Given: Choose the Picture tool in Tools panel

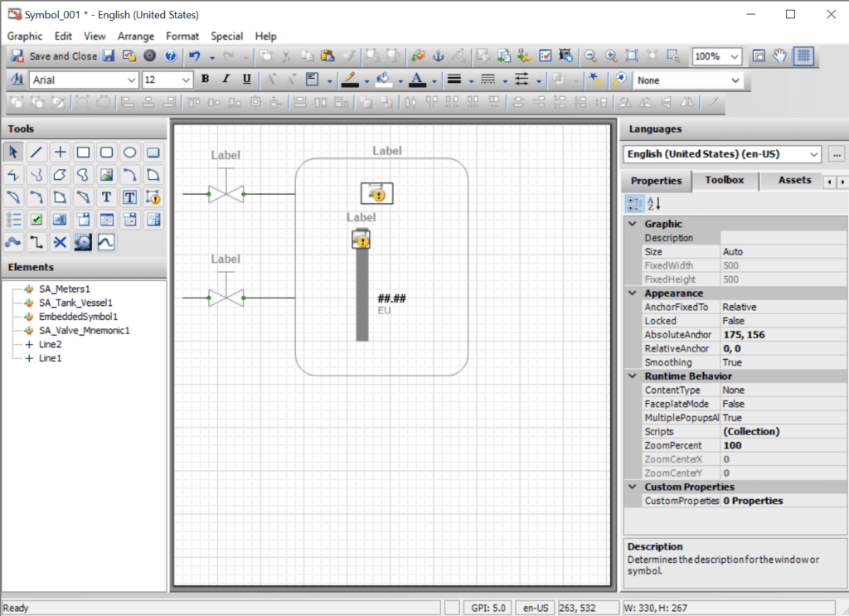Looking at the screenshot, I should (x=107, y=174).
